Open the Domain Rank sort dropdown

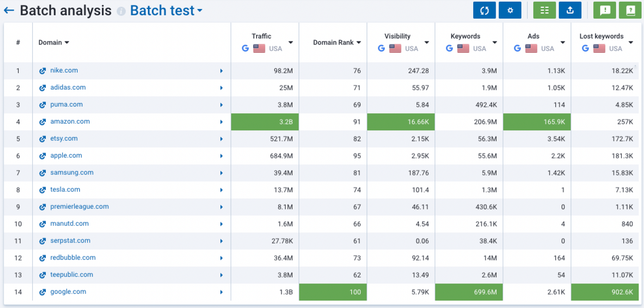click(x=359, y=42)
